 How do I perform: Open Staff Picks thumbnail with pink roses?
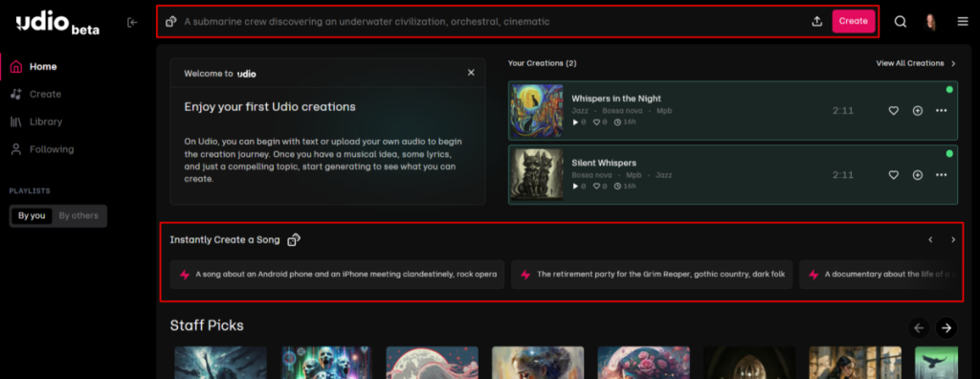coord(644,363)
